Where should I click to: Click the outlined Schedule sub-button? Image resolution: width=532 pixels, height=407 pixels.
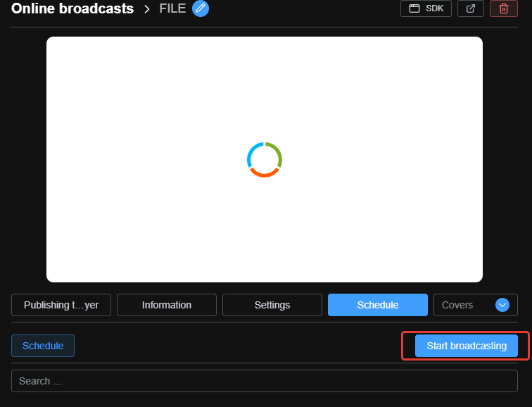pyautogui.click(x=43, y=346)
